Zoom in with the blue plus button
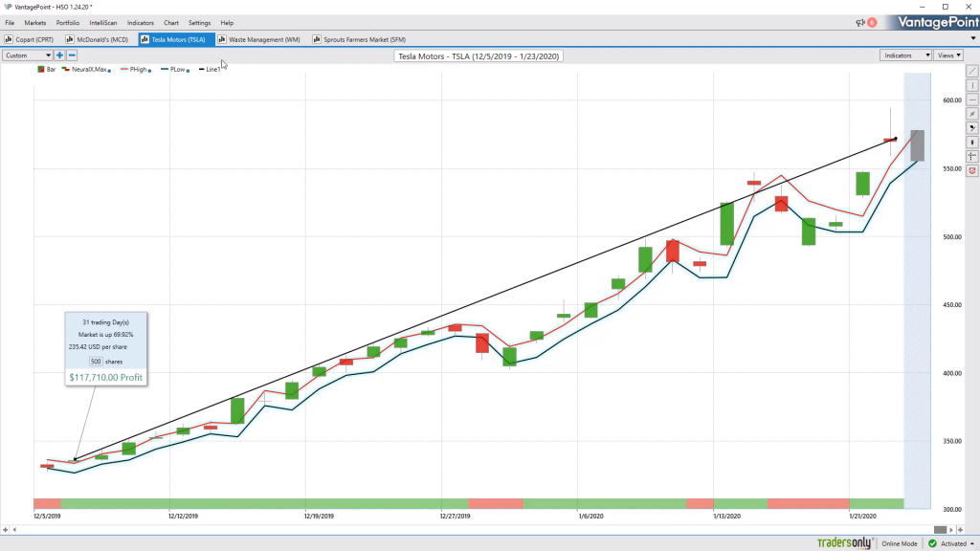The image size is (980, 551). [x=59, y=55]
